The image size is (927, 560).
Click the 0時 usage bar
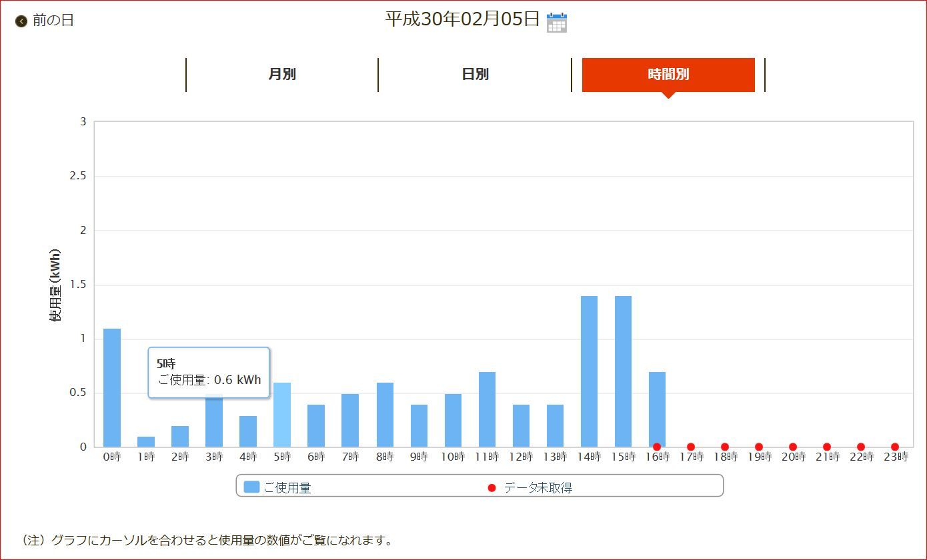pyautogui.click(x=112, y=388)
